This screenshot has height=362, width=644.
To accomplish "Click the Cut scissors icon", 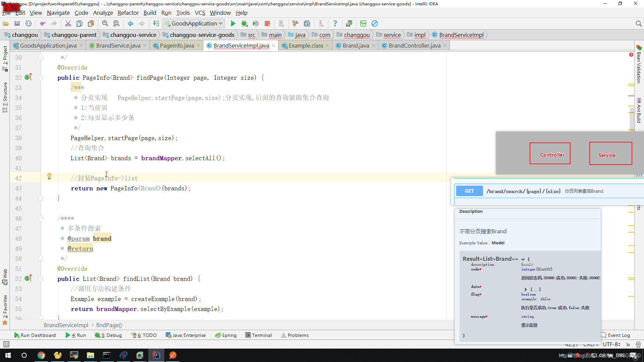I will [68, 23].
